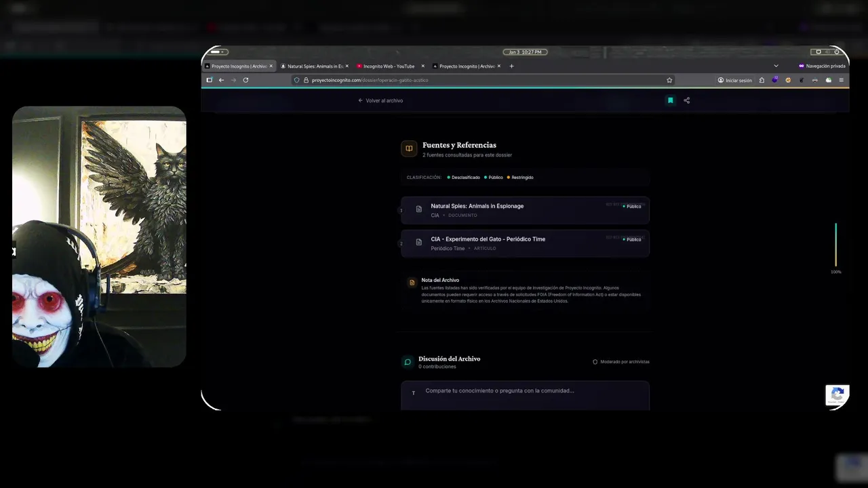This screenshot has width=868, height=488.
Task: Switch to first Proyecto Incognito tab
Action: pyautogui.click(x=239, y=66)
